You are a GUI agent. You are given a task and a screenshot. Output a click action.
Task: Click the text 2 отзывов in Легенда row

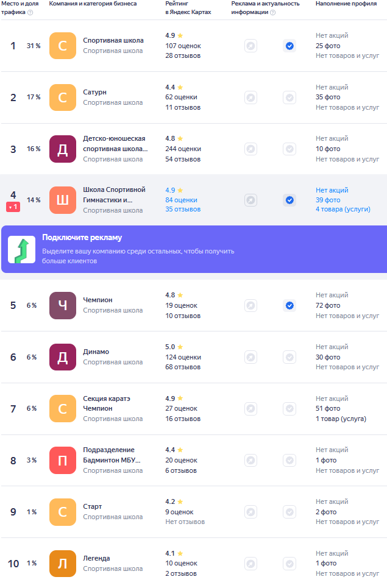point(181,573)
